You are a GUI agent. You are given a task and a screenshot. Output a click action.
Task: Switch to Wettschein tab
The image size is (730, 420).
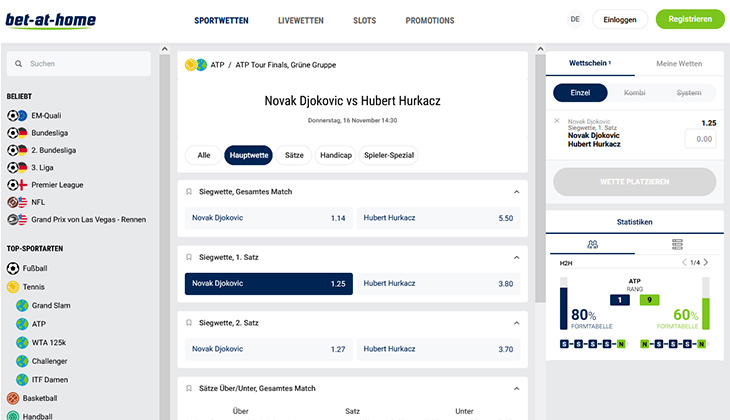[x=590, y=63]
